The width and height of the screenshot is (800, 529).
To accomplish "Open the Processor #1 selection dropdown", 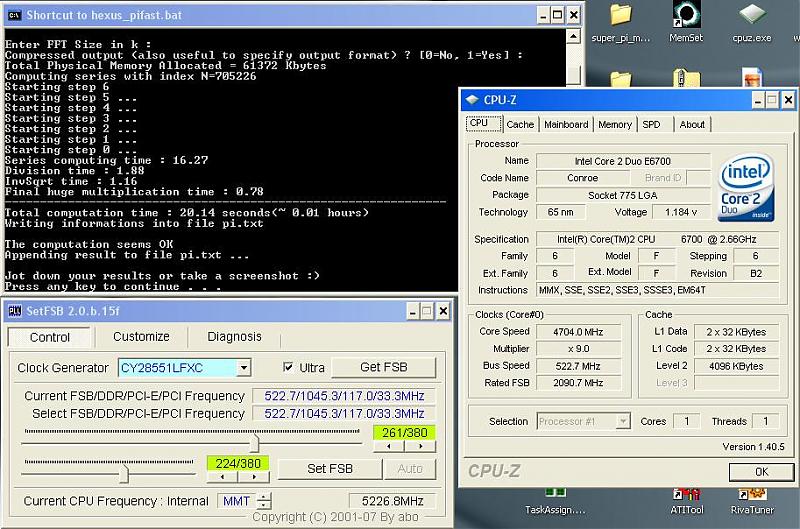I will pos(622,421).
